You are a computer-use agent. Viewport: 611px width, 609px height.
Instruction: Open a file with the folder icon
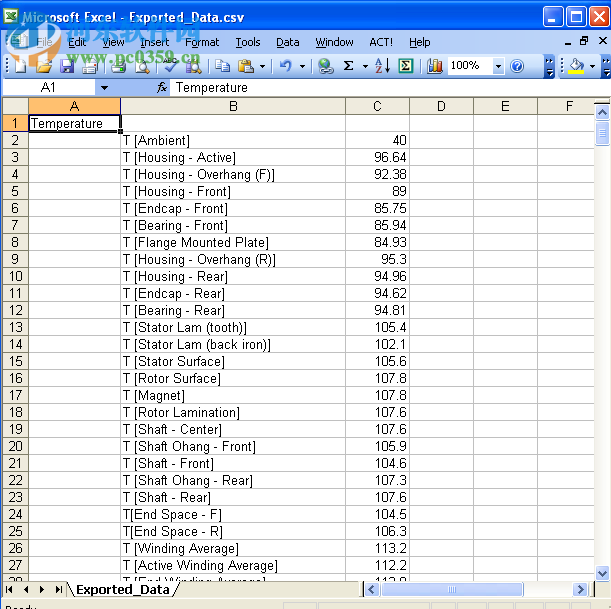(x=44, y=66)
